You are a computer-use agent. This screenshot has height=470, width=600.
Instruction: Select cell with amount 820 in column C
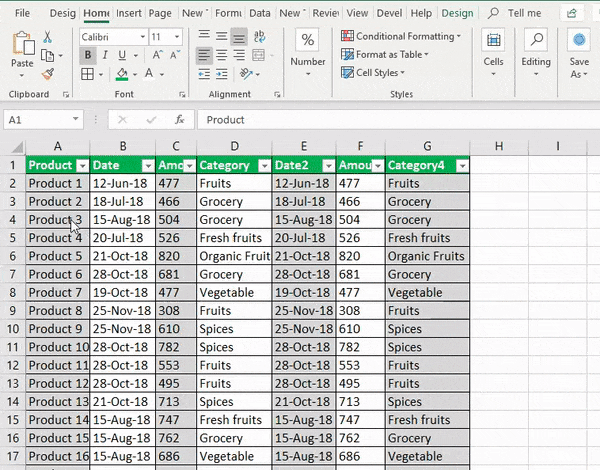click(x=176, y=256)
